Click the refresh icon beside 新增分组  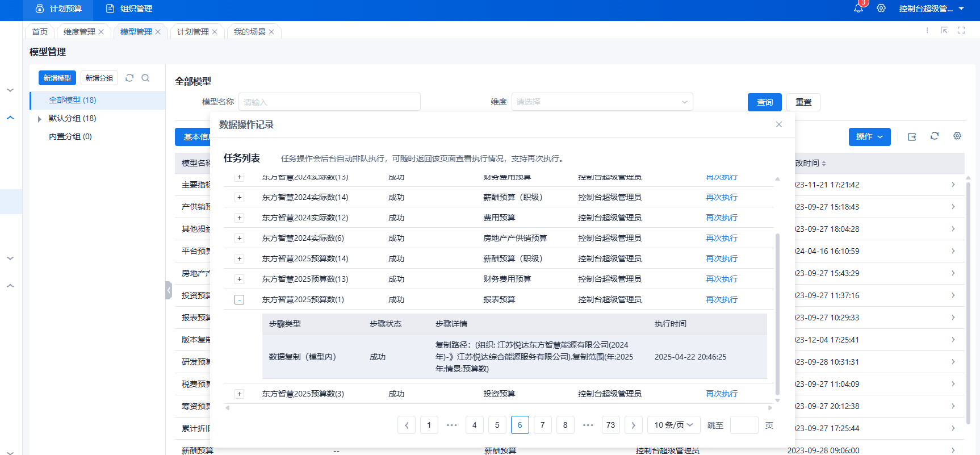(x=129, y=78)
